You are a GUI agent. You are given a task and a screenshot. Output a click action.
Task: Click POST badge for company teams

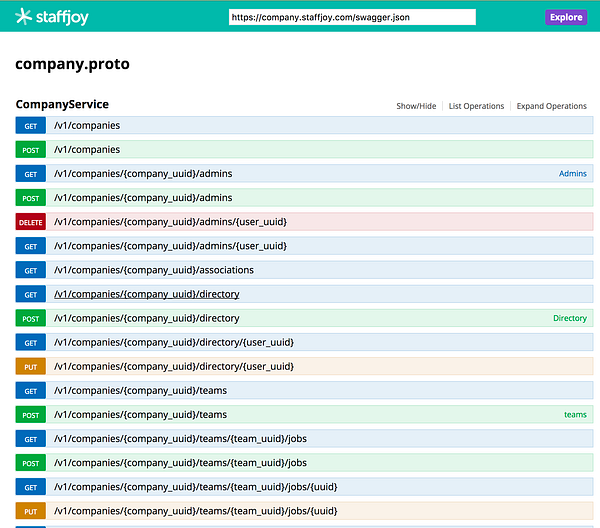(x=31, y=415)
